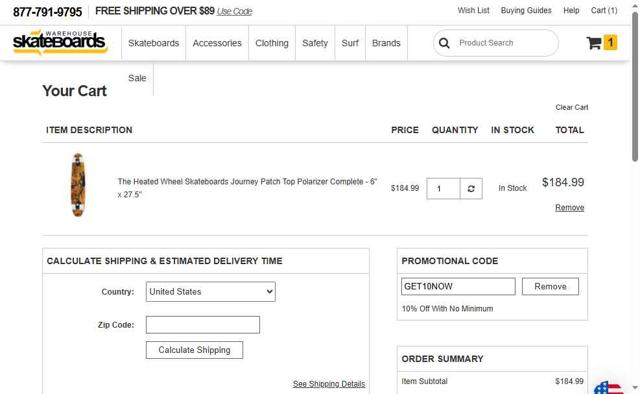The width and height of the screenshot is (640, 394).
Task: Open the Help link
Action: click(571, 11)
